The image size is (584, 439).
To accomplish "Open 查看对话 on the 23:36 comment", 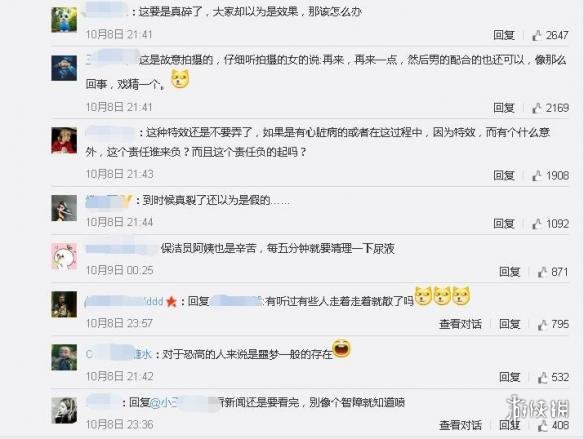I will 460,425.
